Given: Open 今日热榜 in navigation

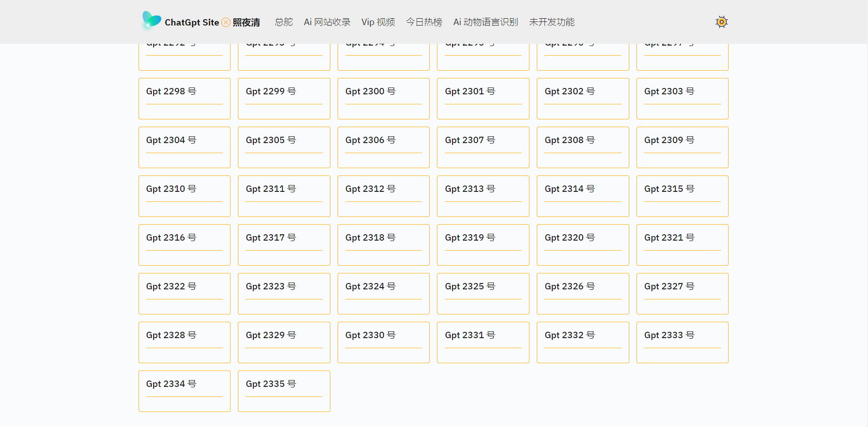Looking at the screenshot, I should (x=424, y=22).
